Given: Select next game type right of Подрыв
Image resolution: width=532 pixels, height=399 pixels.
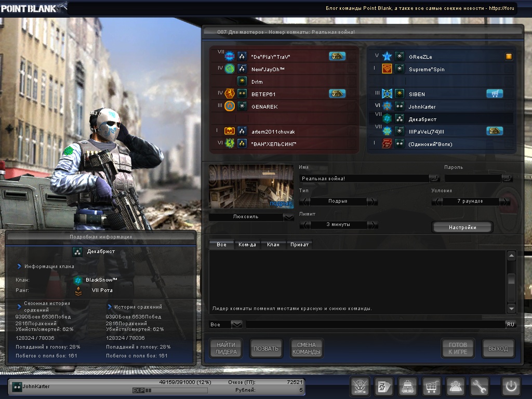Looking at the screenshot, I should coord(372,202).
